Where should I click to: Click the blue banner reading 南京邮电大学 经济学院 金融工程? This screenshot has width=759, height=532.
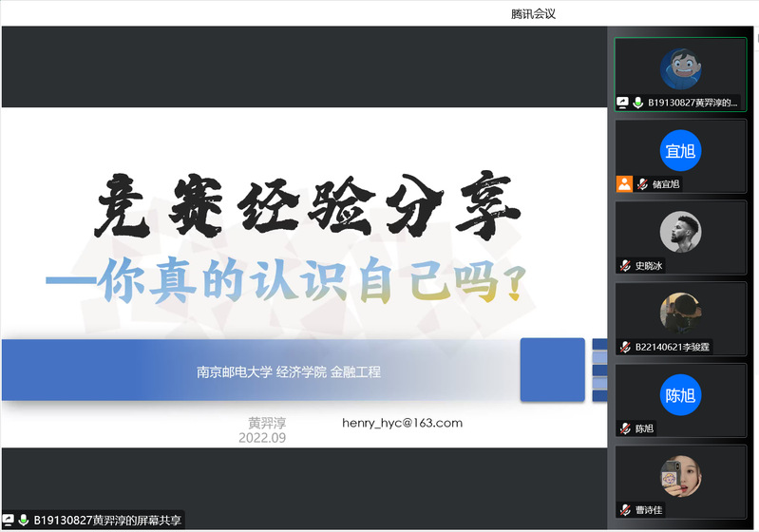pos(289,371)
